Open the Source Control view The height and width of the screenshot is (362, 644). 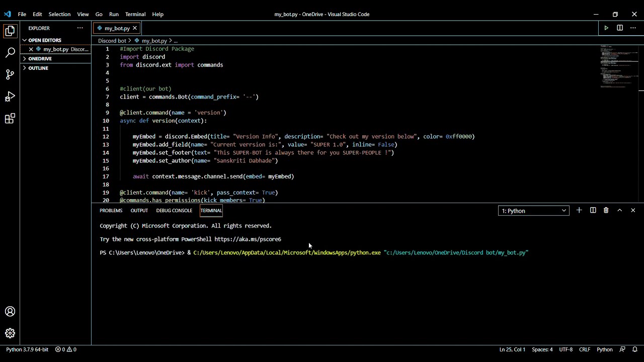point(10,75)
